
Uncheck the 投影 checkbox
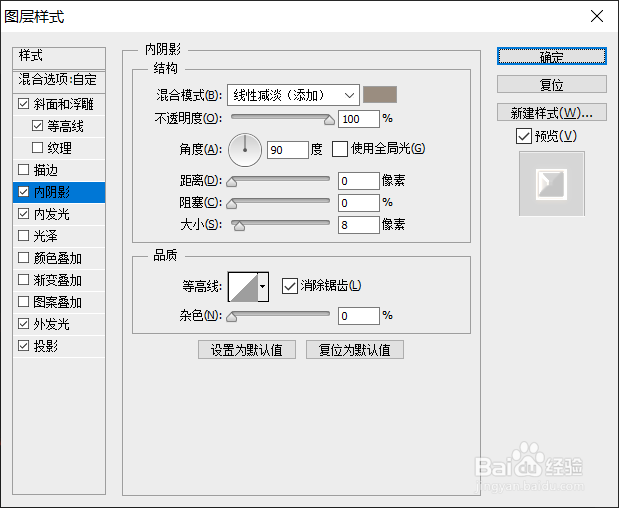23,346
